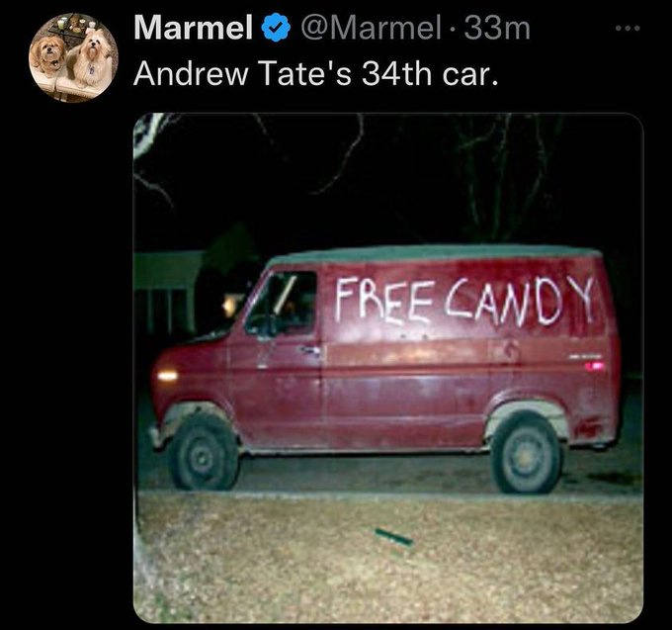The width and height of the screenshot is (672, 630).
Task: Click the van's driver door handle
Action: [311, 351]
